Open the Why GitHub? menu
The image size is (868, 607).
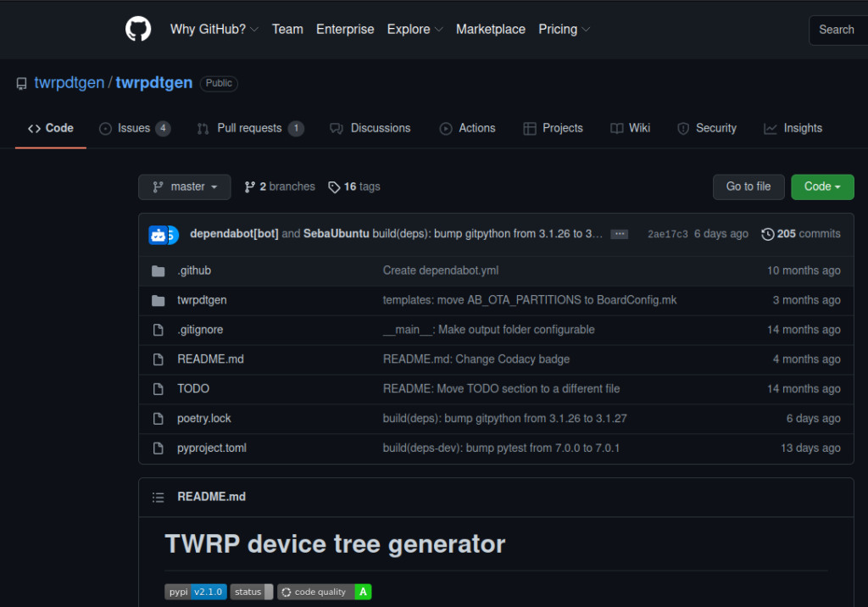click(214, 29)
